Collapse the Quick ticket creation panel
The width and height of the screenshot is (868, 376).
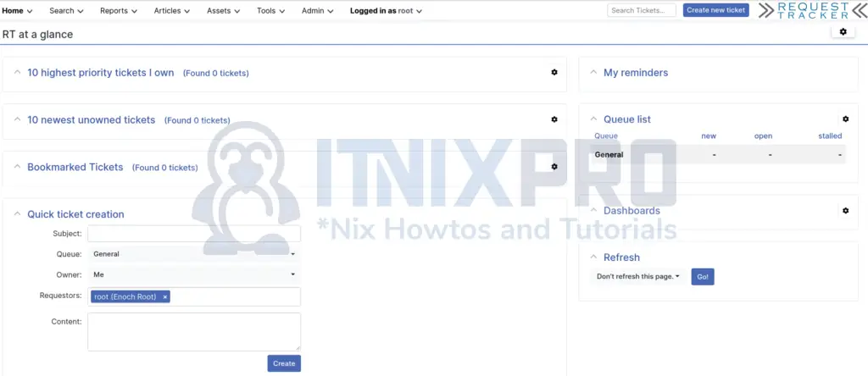tap(17, 214)
